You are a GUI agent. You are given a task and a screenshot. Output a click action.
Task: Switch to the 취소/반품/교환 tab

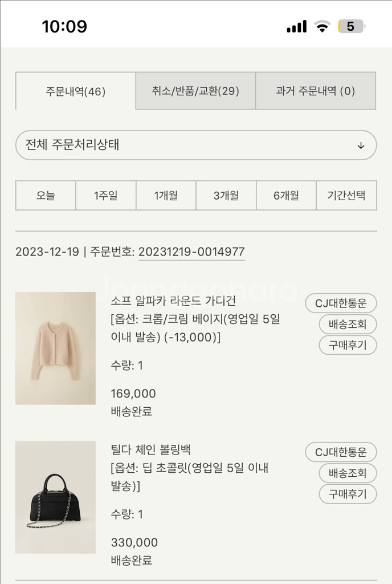click(195, 91)
